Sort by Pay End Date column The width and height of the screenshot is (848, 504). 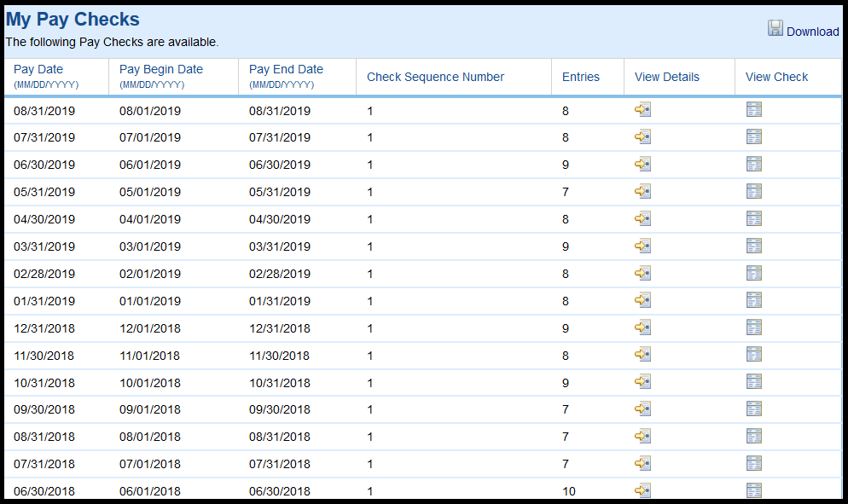tap(286, 69)
